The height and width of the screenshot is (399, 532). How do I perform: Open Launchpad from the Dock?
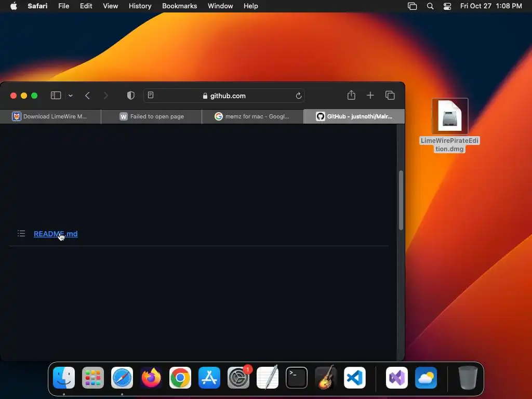pos(93,378)
